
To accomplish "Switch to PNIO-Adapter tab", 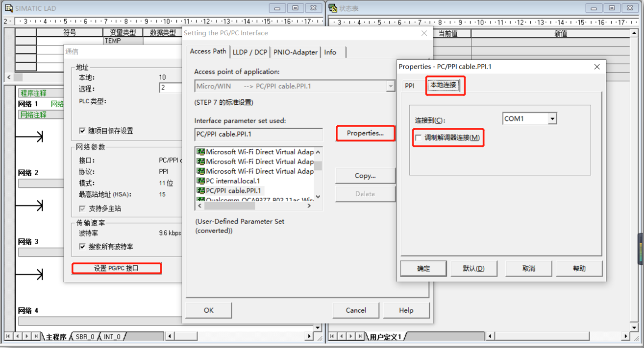I will coord(295,52).
